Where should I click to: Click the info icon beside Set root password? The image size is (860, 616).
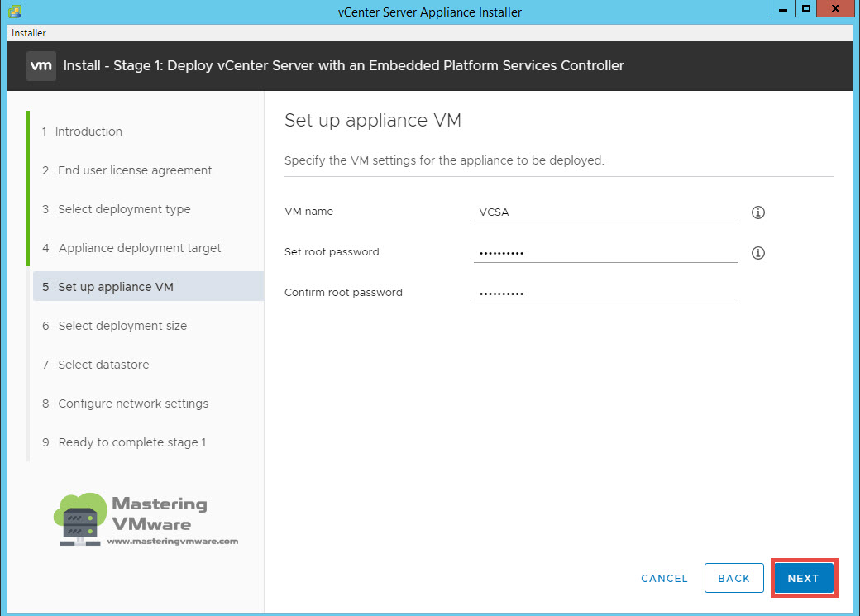[x=758, y=253]
